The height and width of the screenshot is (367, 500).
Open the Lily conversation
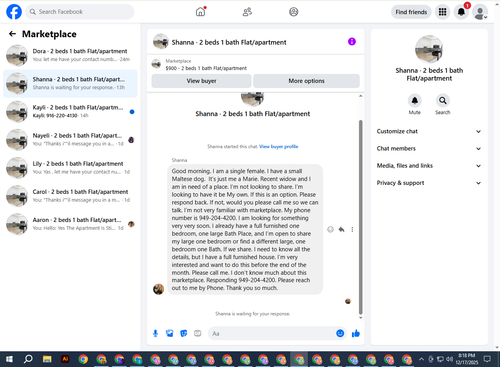point(70,168)
